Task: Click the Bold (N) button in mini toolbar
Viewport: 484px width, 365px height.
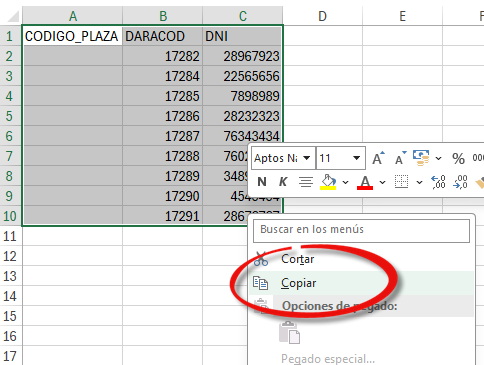Action: coord(262,182)
